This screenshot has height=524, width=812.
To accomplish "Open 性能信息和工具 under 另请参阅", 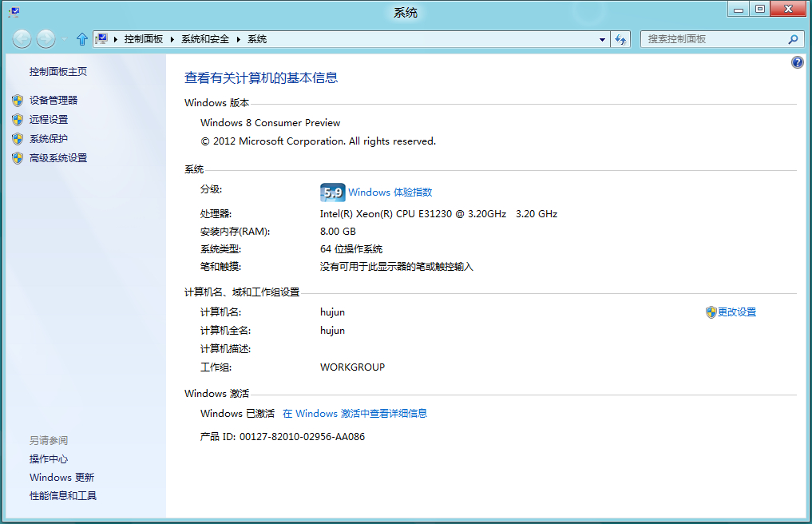I will click(x=62, y=495).
